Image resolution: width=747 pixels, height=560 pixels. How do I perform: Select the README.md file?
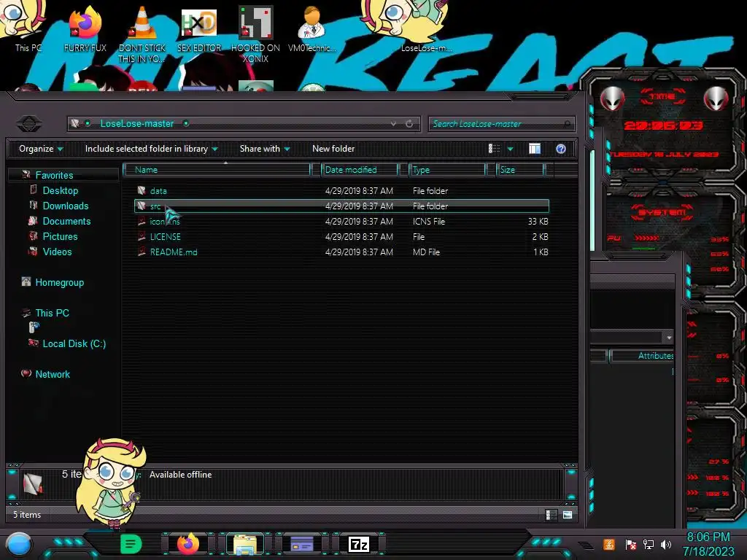click(x=341, y=252)
